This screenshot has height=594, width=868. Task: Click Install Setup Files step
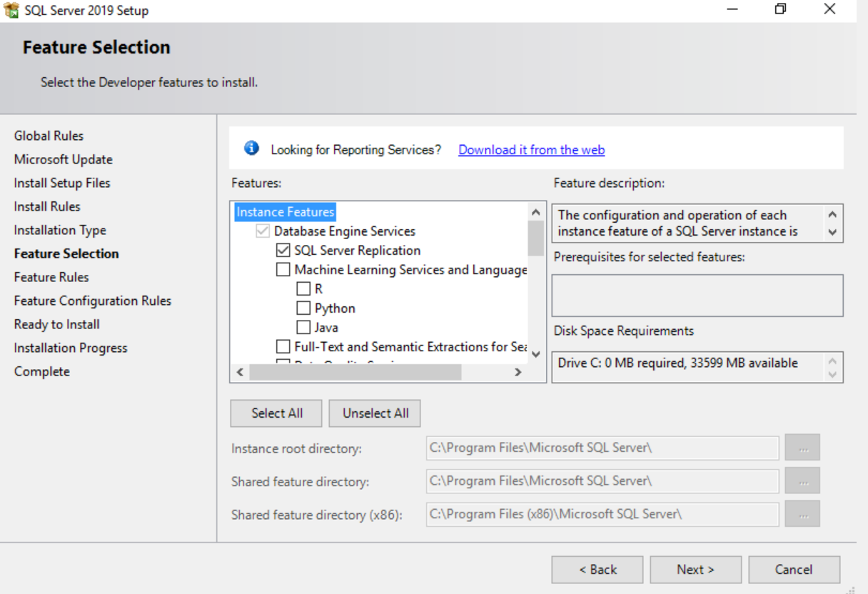62,183
